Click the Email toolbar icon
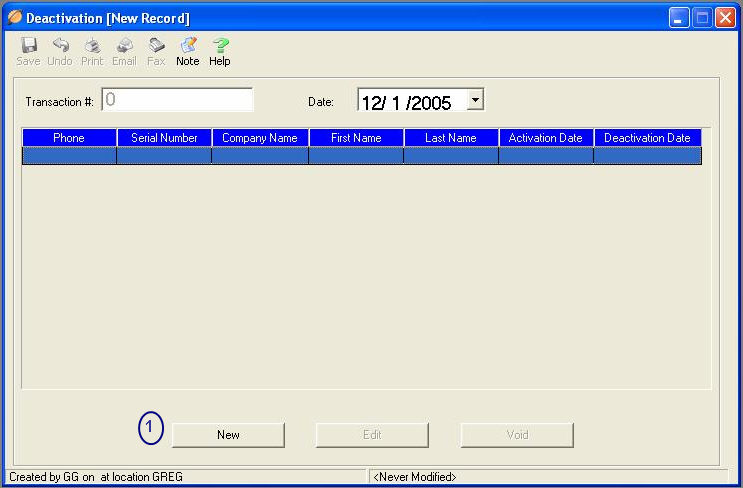 [124, 52]
